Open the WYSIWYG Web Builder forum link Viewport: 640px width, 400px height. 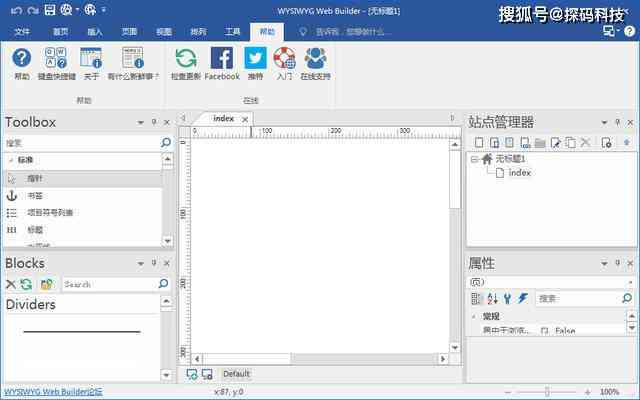click(53, 392)
